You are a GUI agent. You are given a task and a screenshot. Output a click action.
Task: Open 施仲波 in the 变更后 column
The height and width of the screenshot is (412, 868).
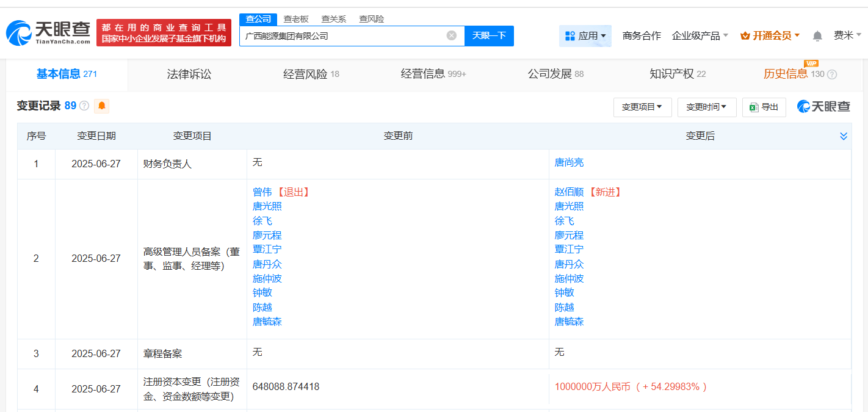[x=569, y=278]
